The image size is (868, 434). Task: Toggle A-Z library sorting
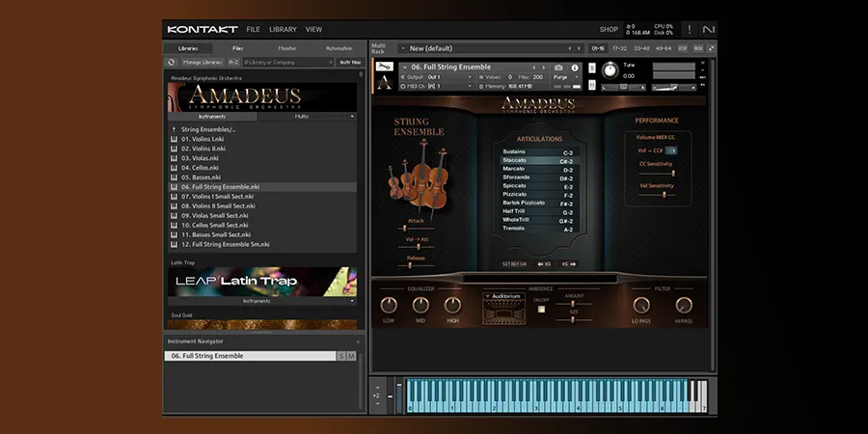tap(233, 63)
